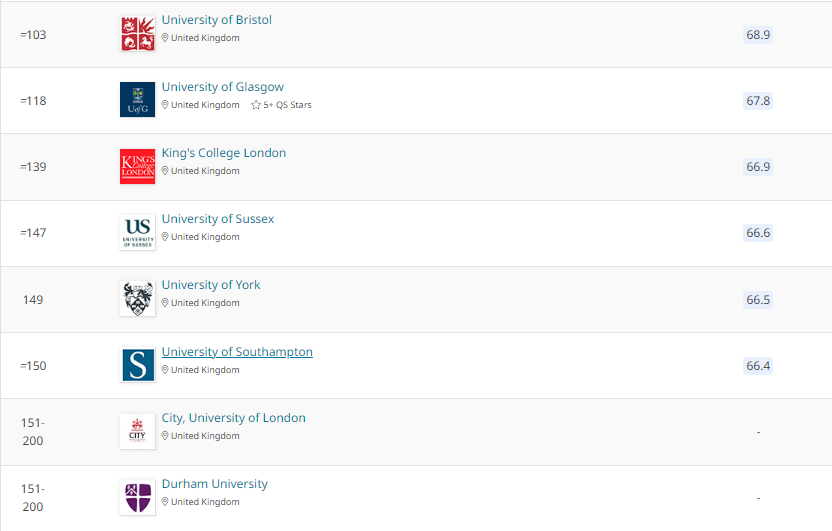
Task: Open the University of Bristol link
Action: pos(216,20)
